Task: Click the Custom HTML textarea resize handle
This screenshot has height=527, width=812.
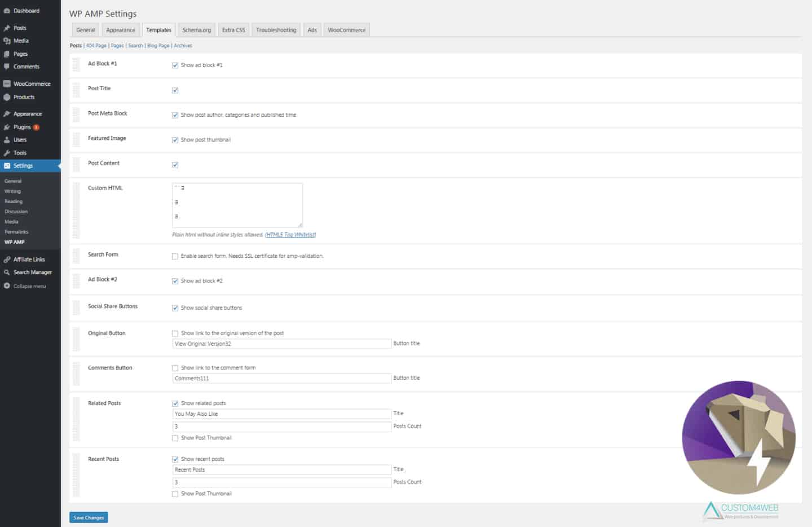Action: click(300, 225)
